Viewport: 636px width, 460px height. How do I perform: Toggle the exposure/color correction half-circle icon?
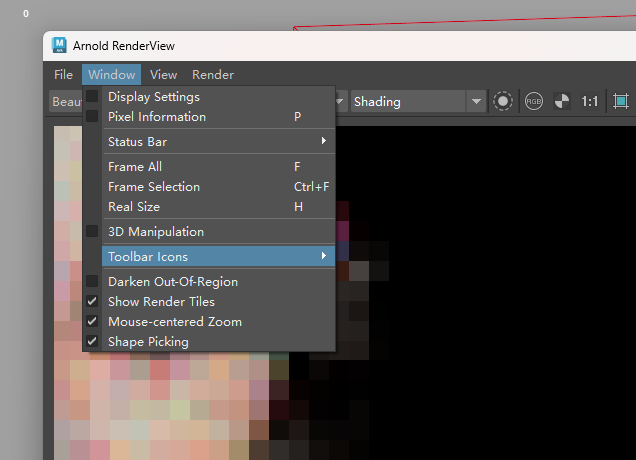pyautogui.click(x=562, y=101)
